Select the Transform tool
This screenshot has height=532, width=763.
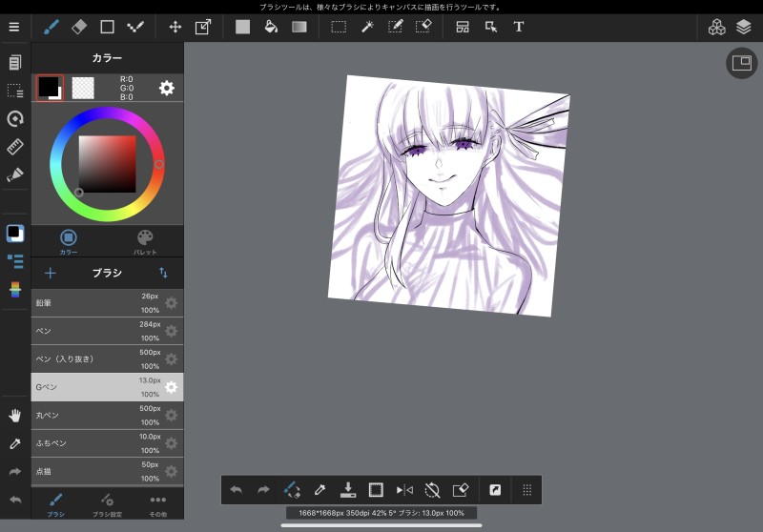click(x=203, y=27)
